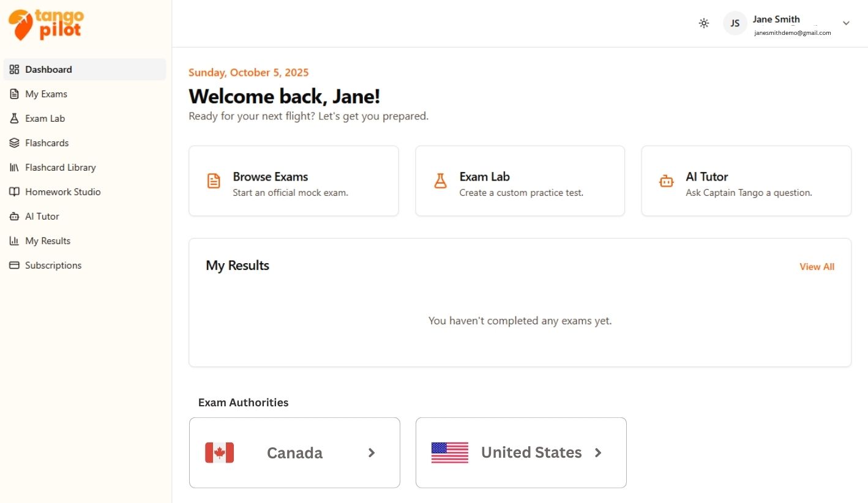
Task: Toggle the light/dark theme sun icon
Action: click(x=704, y=23)
